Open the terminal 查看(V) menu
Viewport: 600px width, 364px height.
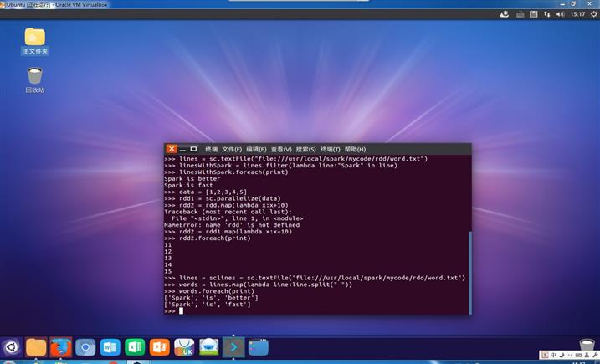tap(281, 149)
